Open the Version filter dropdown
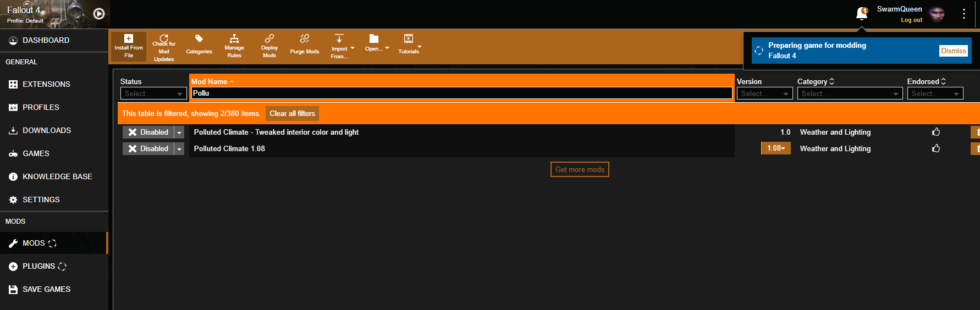The width and height of the screenshot is (980, 310). (x=765, y=93)
